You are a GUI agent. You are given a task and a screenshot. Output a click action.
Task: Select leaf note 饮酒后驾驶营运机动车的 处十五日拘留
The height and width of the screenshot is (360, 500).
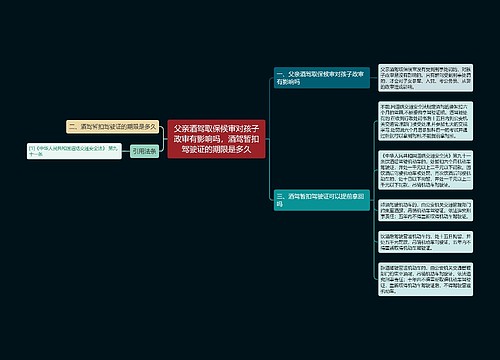click(426, 242)
